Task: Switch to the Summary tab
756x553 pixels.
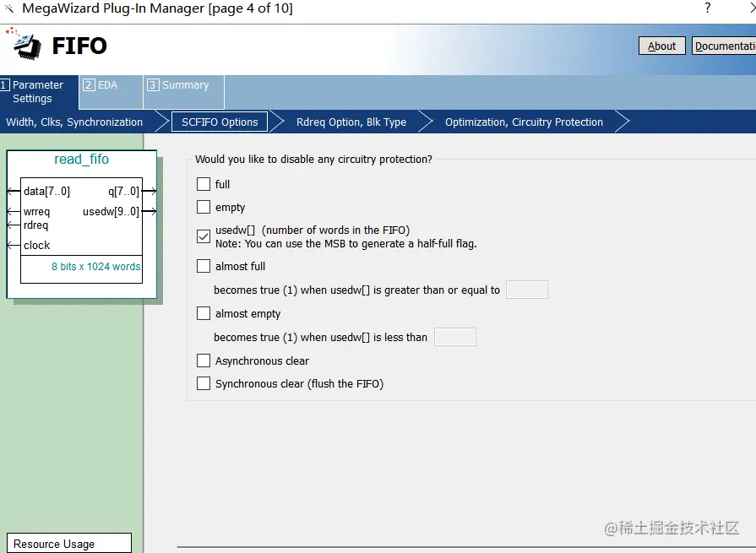Action: 183,91
